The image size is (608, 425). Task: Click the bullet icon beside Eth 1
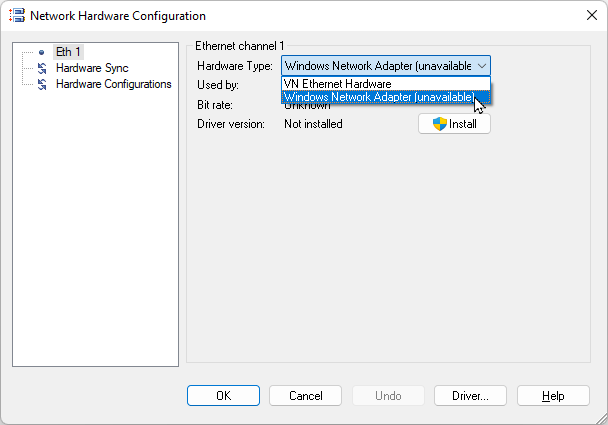(41, 52)
